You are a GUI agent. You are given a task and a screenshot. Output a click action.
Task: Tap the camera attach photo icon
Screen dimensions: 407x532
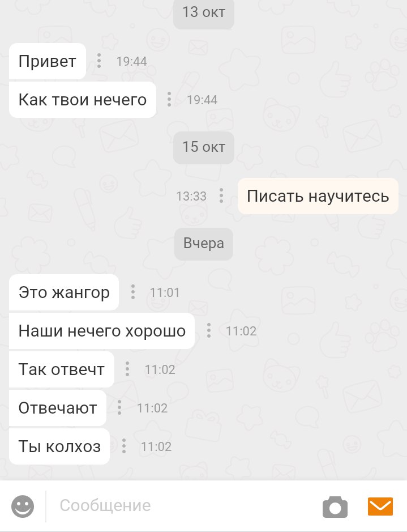335,507
